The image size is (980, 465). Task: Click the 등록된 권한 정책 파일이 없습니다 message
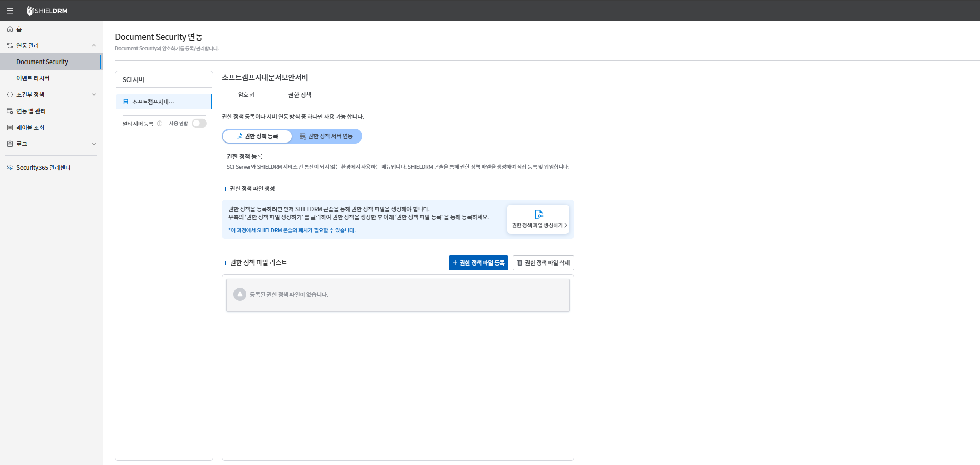pos(289,295)
